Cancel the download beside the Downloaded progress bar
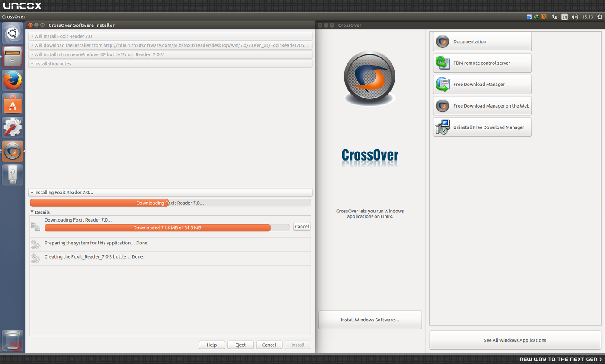Screen dimensions: 605x364 click(302, 226)
